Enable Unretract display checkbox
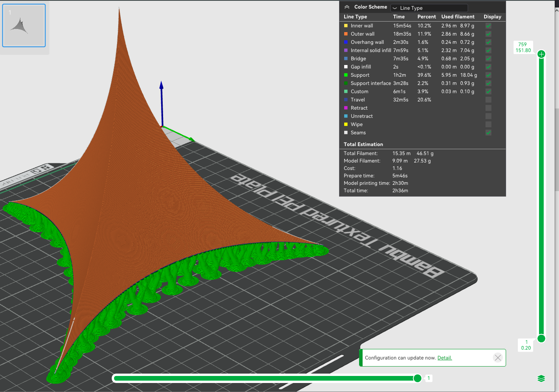 [x=488, y=116]
